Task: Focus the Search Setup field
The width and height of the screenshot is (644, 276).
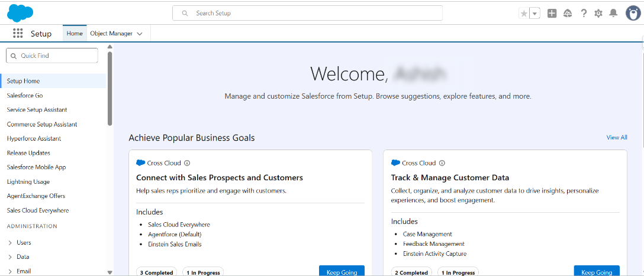Action: click(x=307, y=13)
